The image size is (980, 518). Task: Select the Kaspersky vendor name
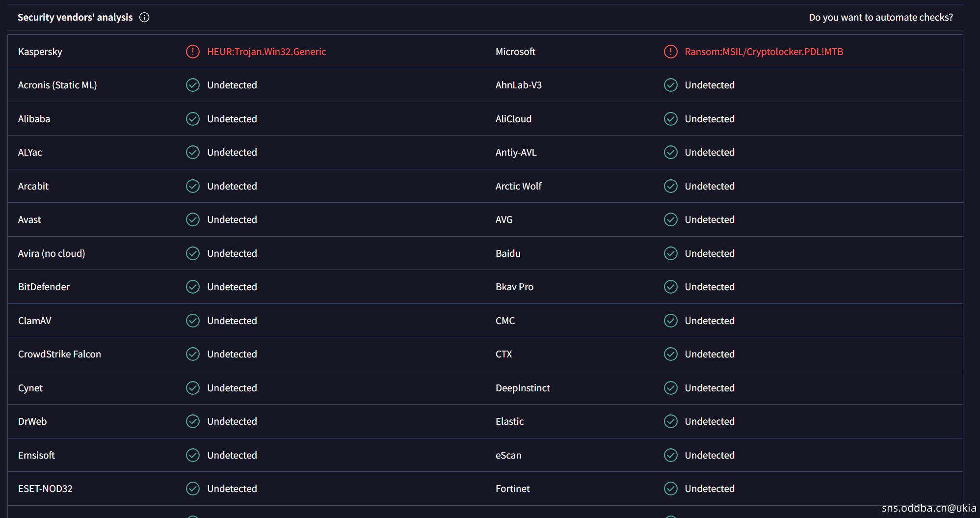(x=40, y=52)
